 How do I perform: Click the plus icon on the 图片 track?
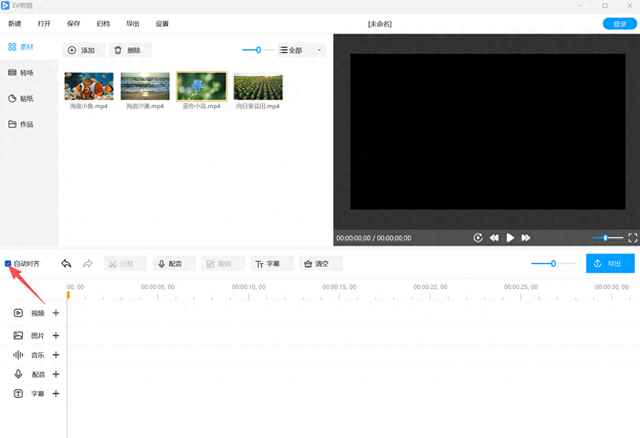coord(56,334)
